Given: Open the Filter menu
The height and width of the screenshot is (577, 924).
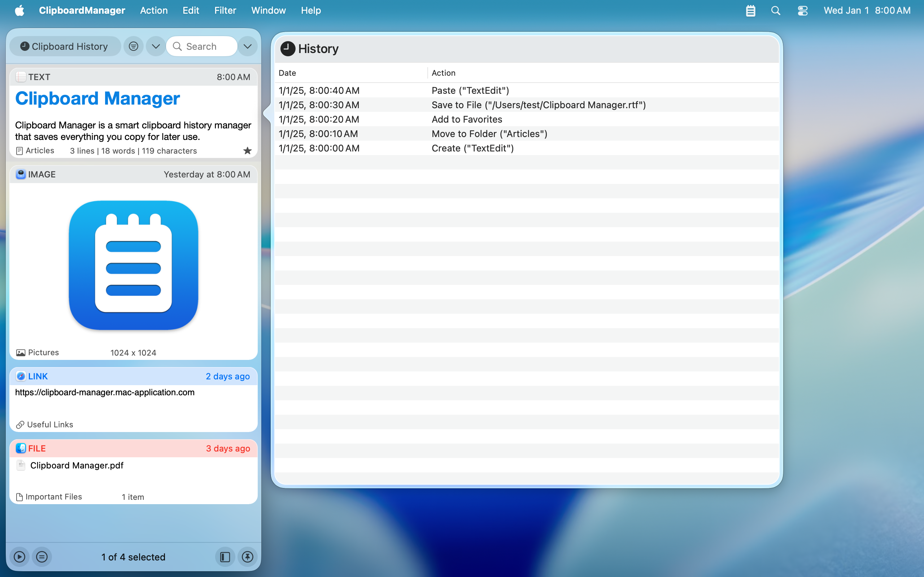Looking at the screenshot, I should click(x=225, y=10).
